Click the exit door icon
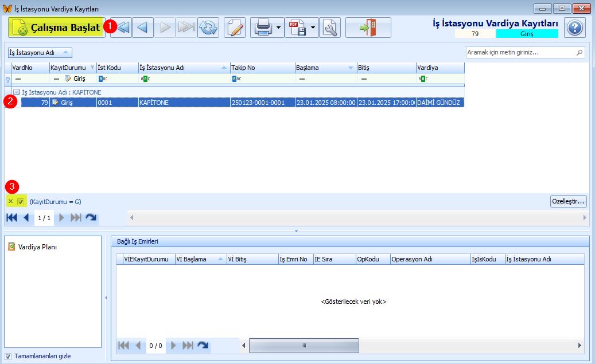The image size is (595, 364). (368, 28)
